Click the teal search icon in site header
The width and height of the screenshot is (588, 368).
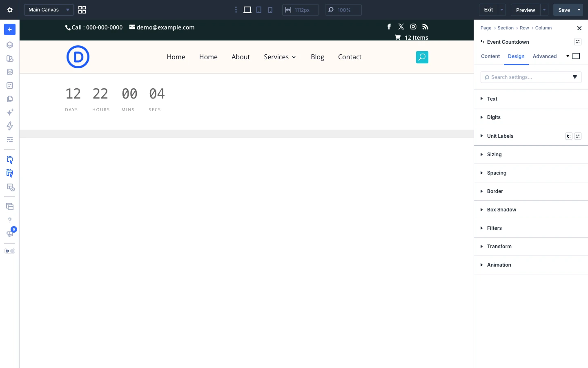tap(422, 57)
